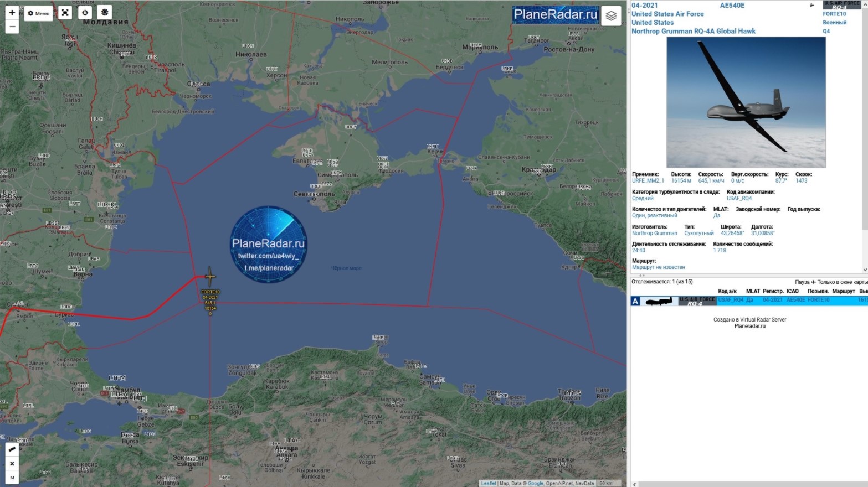Sort list by Код а/к column
Screen dimensions: 868x487
(727, 291)
